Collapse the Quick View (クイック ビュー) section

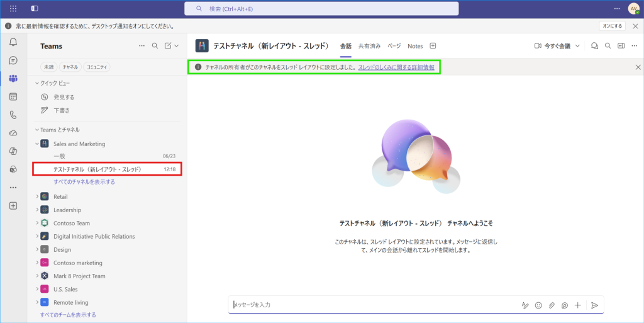tap(37, 83)
